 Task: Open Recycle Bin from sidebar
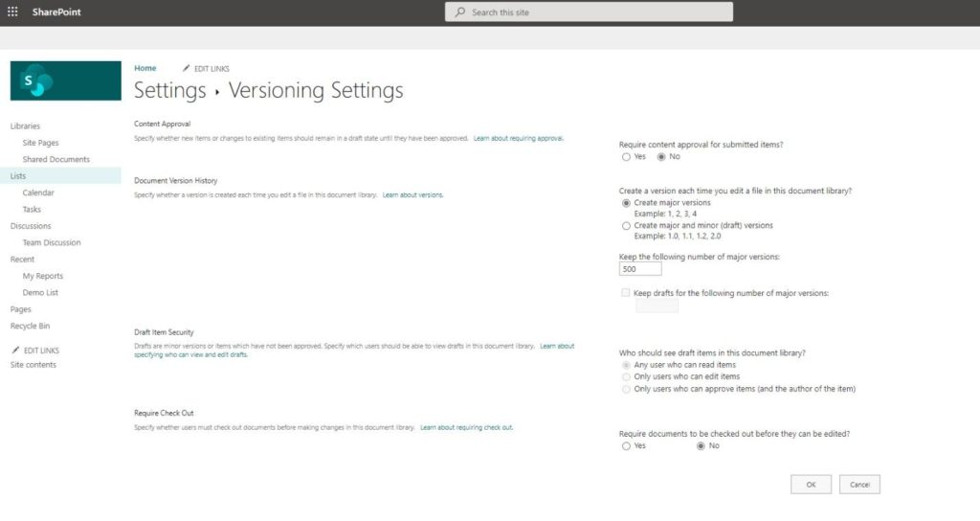(30, 326)
